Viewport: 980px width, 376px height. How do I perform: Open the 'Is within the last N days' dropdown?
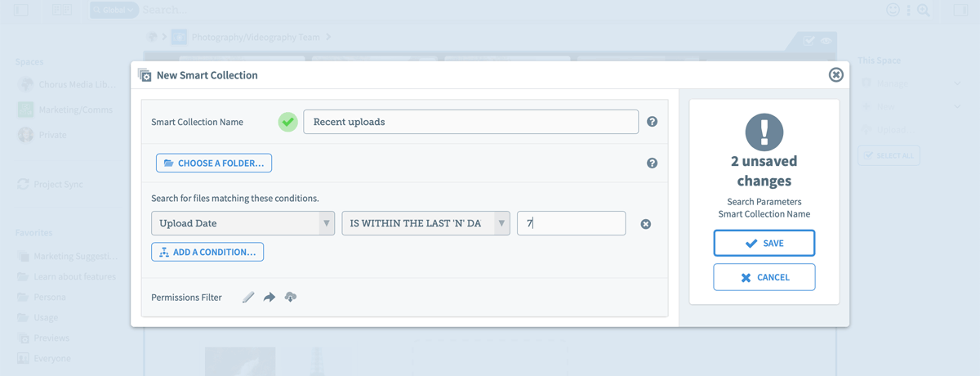[425, 223]
